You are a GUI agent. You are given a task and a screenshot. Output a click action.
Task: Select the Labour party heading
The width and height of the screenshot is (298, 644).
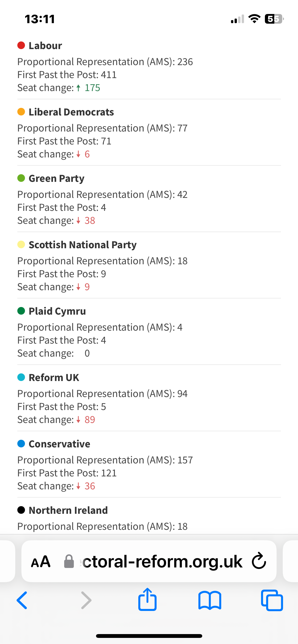pyautogui.click(x=45, y=46)
